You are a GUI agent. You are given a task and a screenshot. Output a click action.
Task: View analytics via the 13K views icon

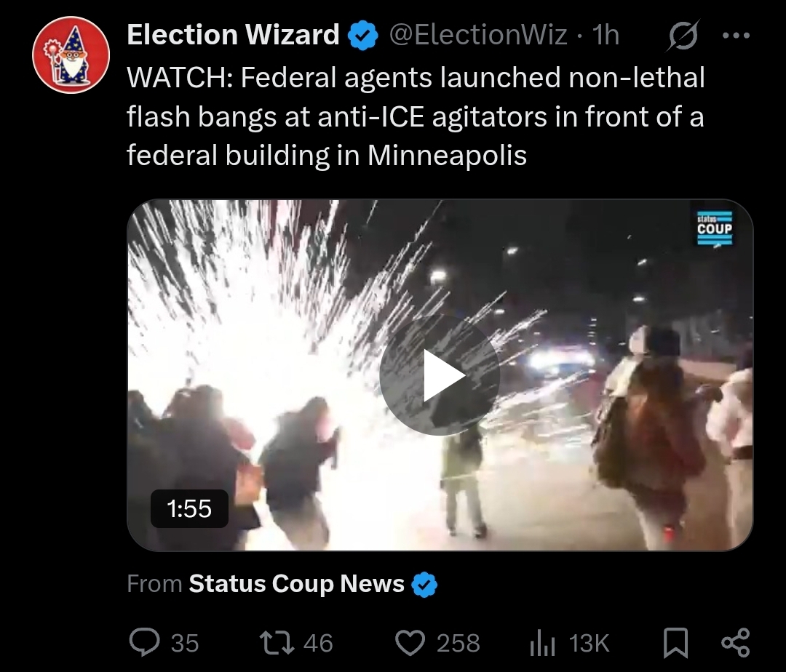(x=542, y=644)
